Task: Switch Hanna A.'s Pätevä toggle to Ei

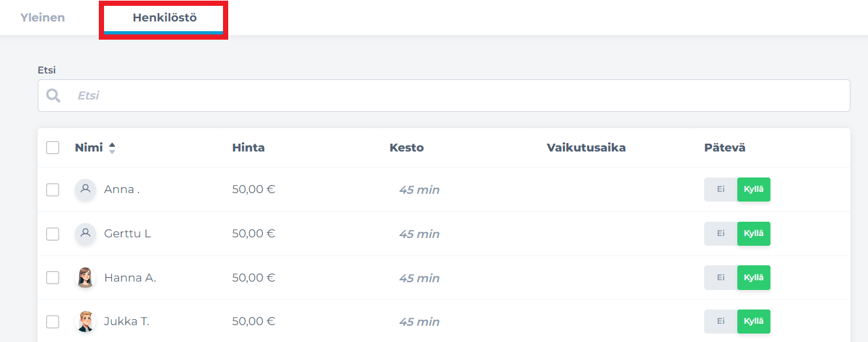Action: coord(720,277)
